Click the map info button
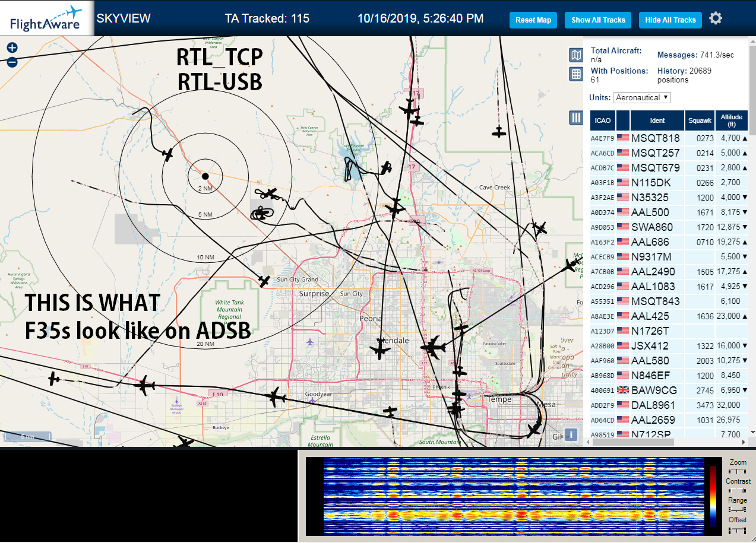756x543 pixels. tap(571, 435)
